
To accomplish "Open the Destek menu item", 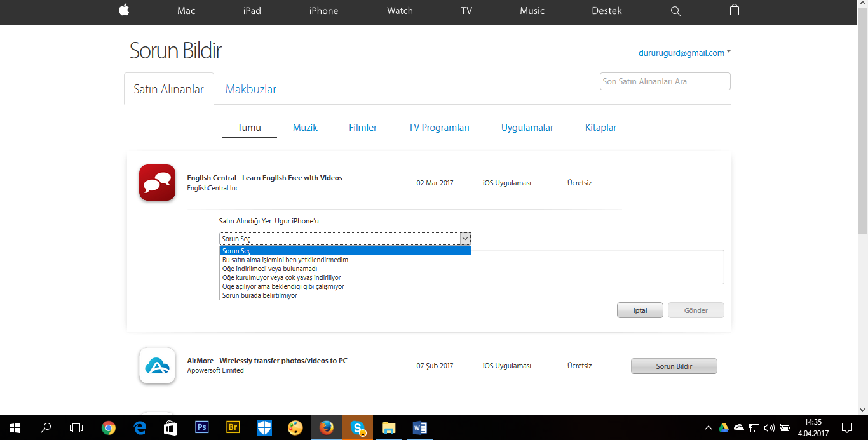I will point(607,11).
